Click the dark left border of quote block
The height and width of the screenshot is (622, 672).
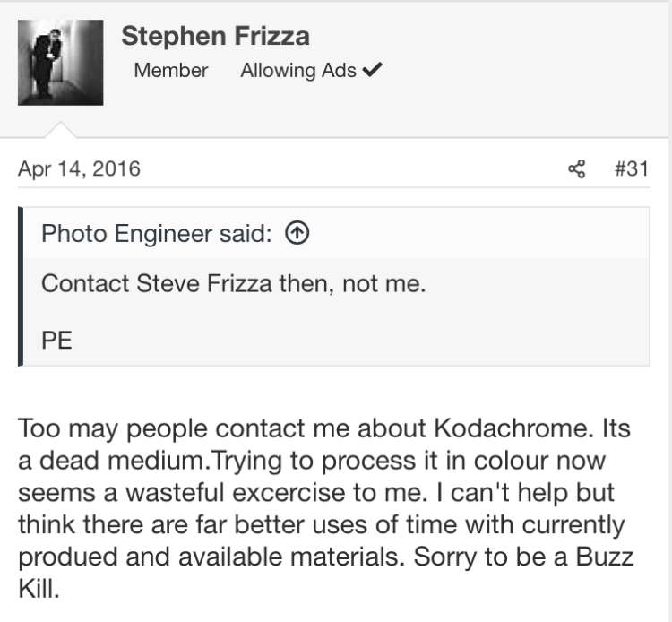21,287
